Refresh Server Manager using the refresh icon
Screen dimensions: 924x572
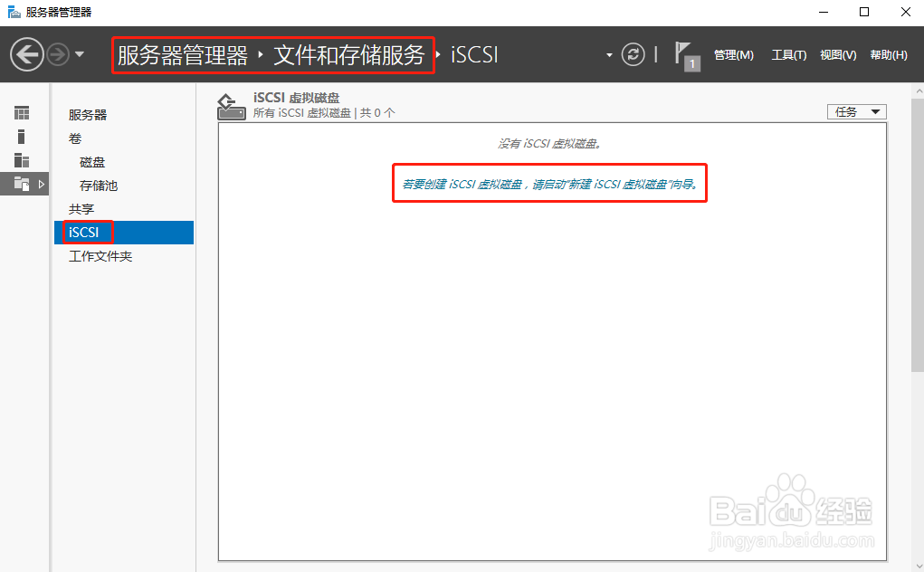633,54
